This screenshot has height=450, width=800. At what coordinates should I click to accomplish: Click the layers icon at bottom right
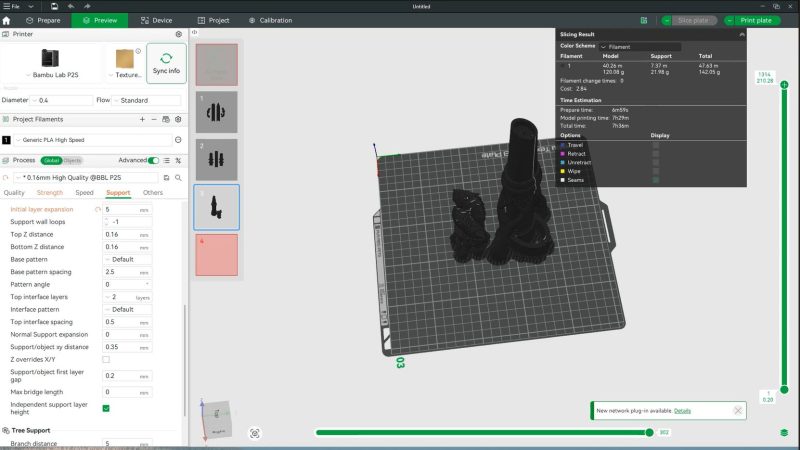784,433
